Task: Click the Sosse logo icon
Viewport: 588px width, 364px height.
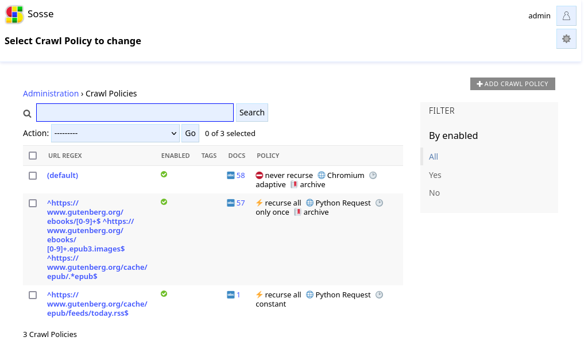Action: tap(14, 14)
